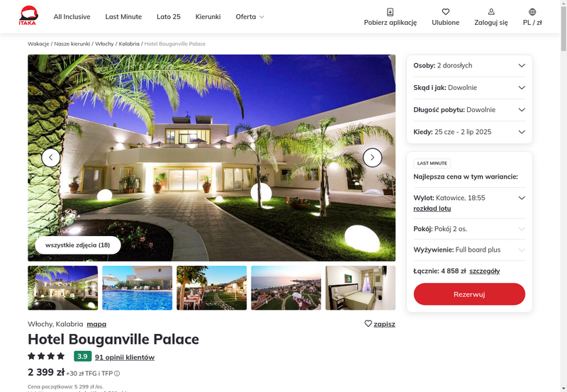Open the PL / zł globe language selector

tap(532, 12)
